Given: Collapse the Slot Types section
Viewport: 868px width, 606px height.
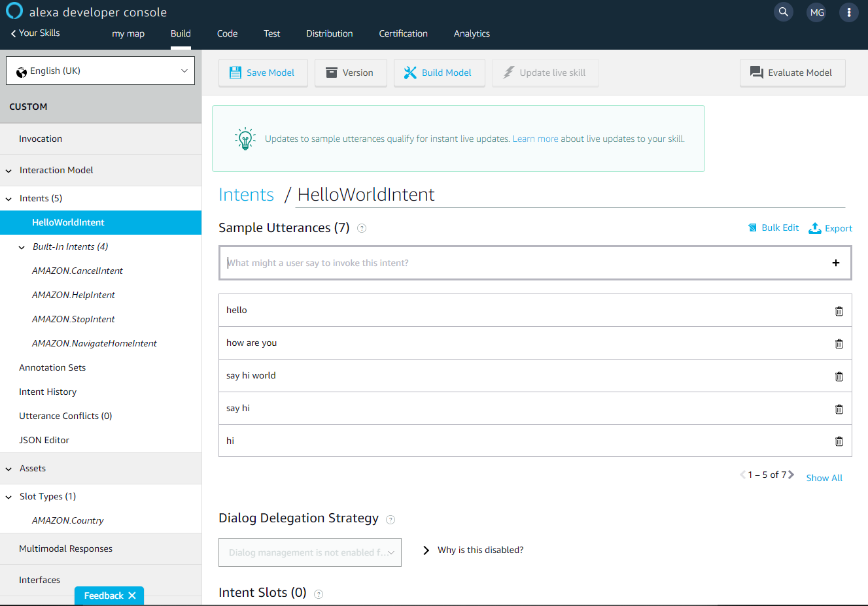Looking at the screenshot, I should pos(9,497).
